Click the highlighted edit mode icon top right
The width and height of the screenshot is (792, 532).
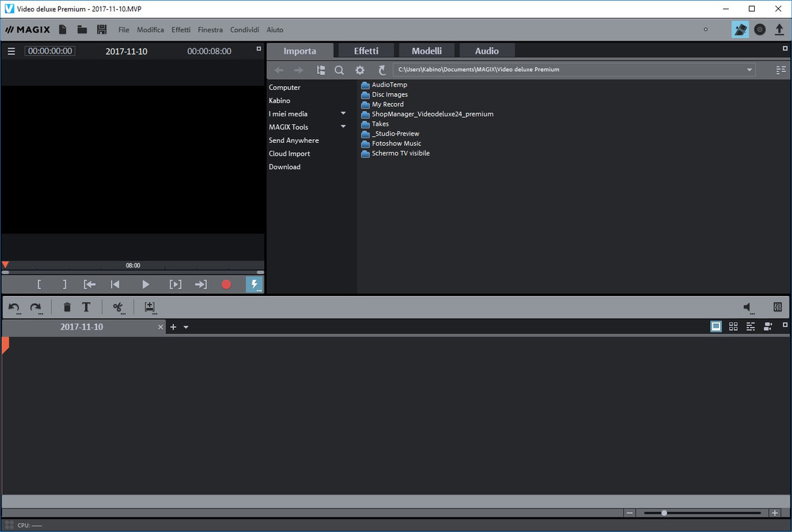pyautogui.click(x=740, y=29)
